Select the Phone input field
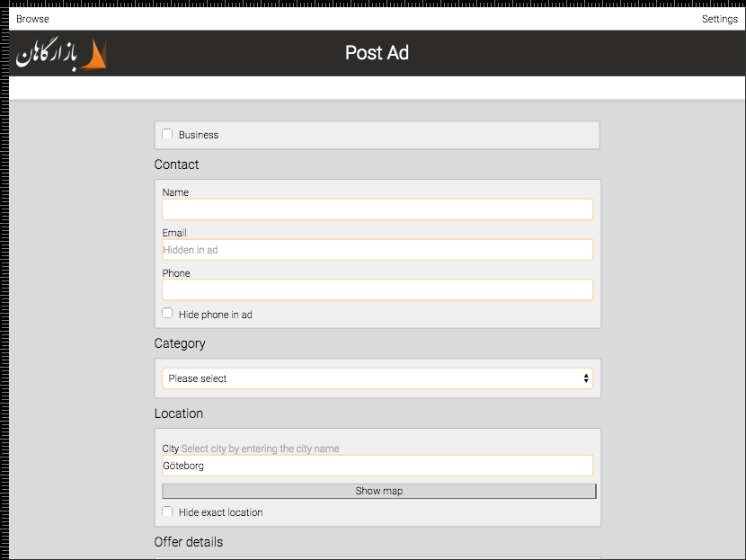The image size is (746, 560). click(x=377, y=290)
